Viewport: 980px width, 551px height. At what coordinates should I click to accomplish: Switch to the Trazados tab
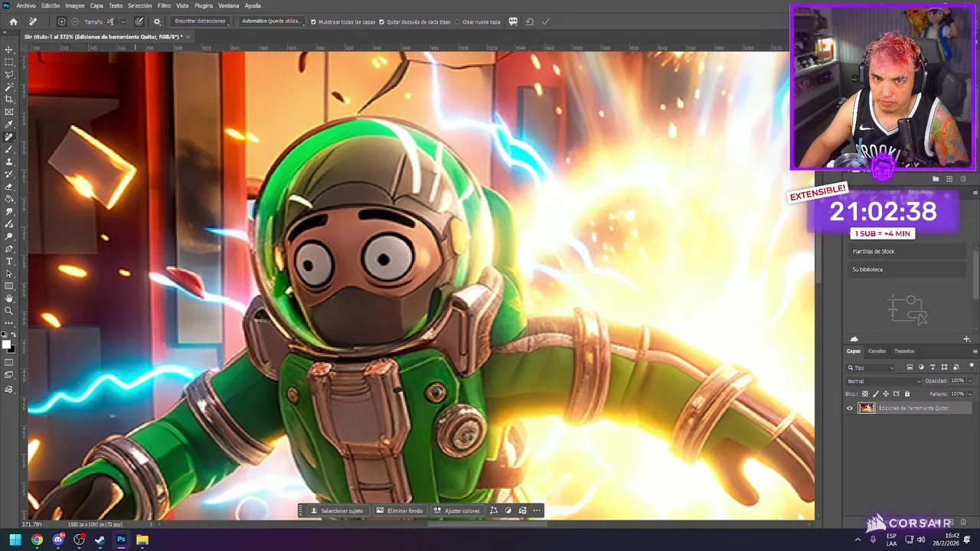coord(904,351)
